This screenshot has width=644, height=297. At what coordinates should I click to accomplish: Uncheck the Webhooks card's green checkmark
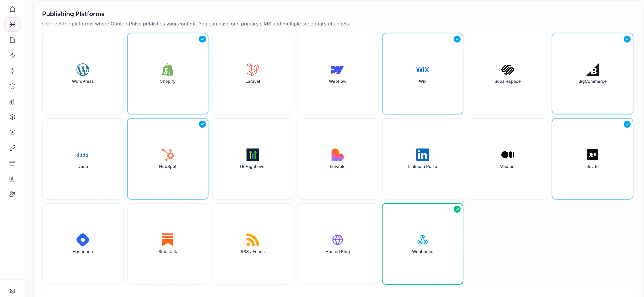point(457,209)
